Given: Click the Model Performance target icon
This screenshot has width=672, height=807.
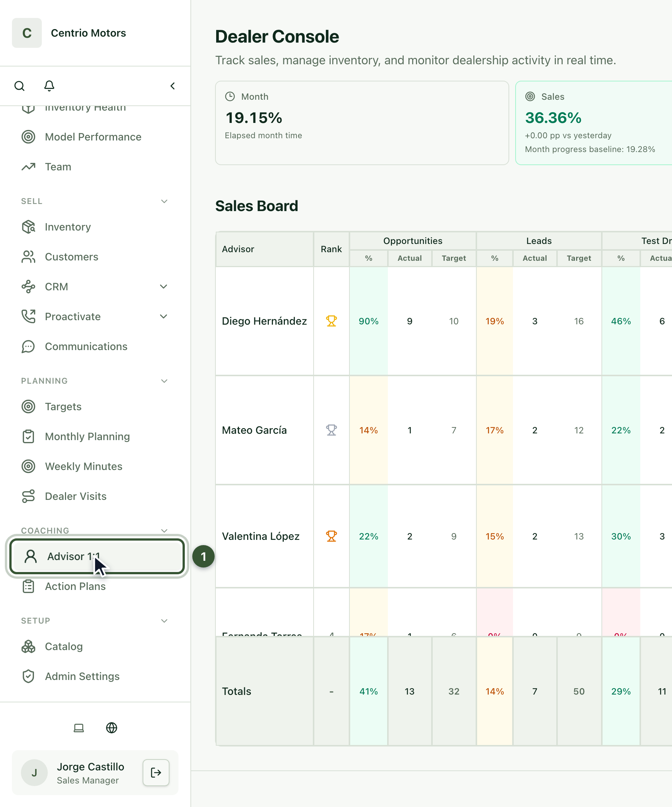Looking at the screenshot, I should (28, 137).
